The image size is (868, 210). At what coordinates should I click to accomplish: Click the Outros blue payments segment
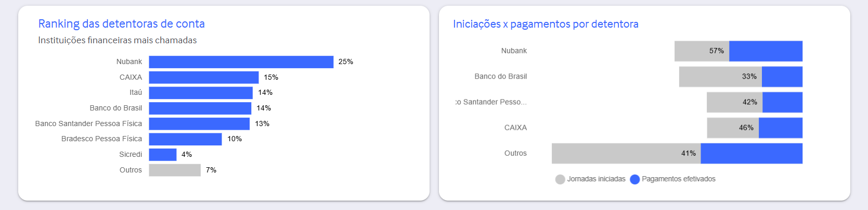(x=752, y=153)
